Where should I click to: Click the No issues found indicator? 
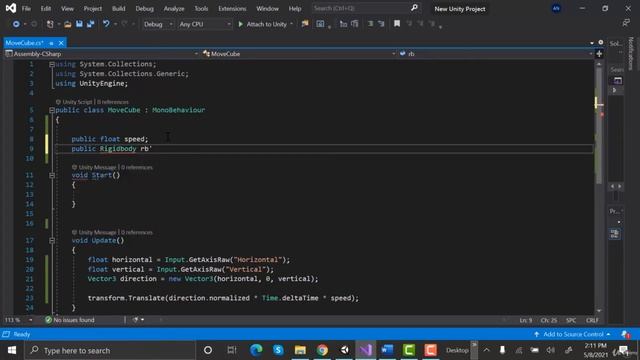[x=70, y=320]
